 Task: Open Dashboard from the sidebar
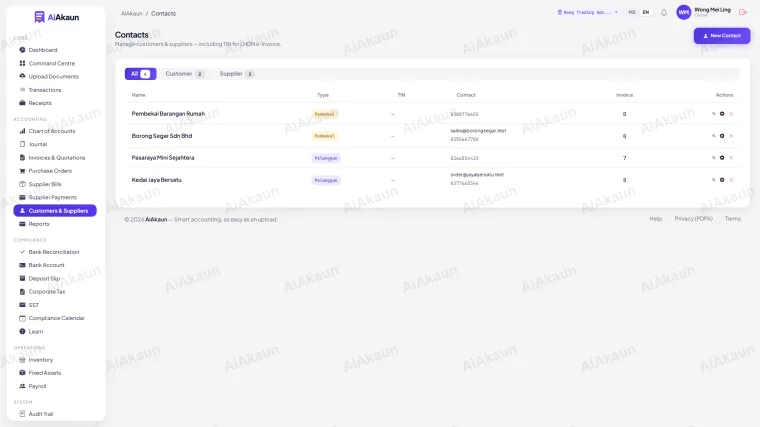(x=43, y=50)
